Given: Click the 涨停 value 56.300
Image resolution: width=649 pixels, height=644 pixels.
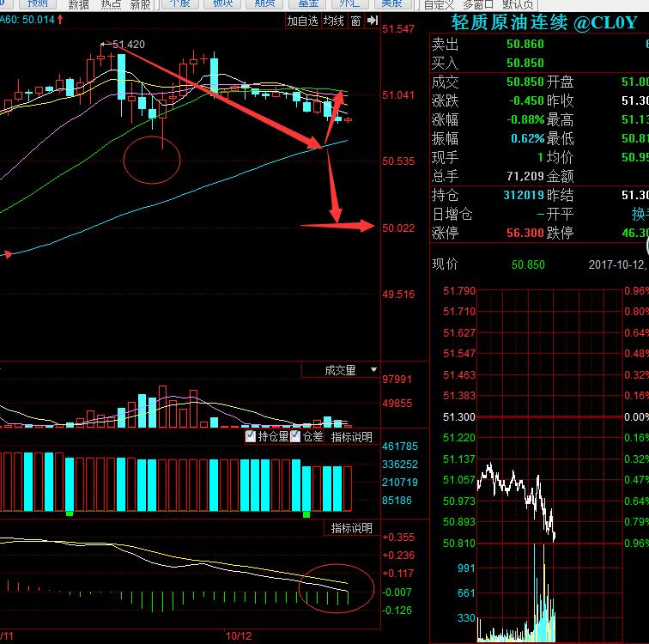Looking at the screenshot, I should point(525,233).
